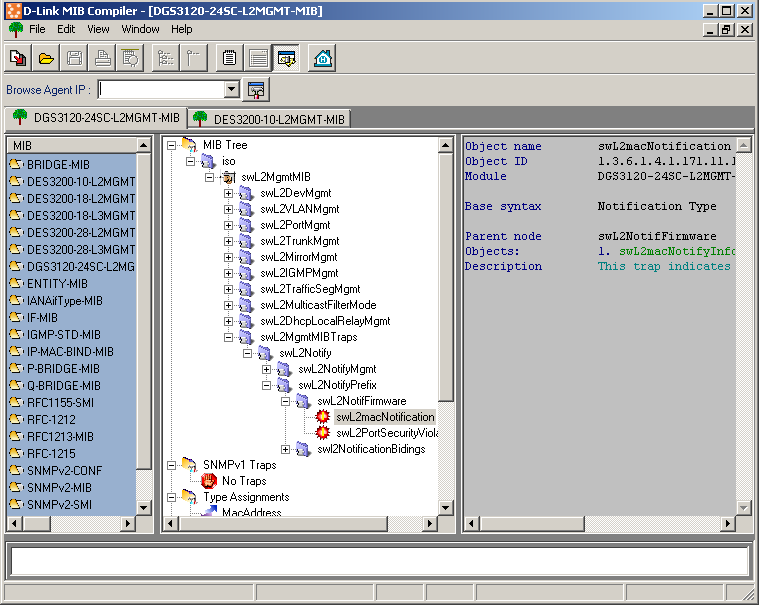759x605 pixels.
Task: Collapse the swL2NotifFirmware node
Action: click(285, 401)
